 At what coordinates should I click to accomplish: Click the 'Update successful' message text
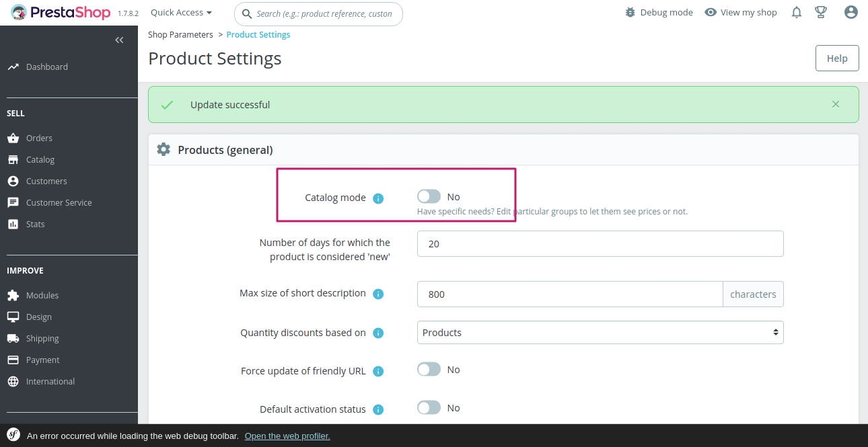click(x=230, y=104)
